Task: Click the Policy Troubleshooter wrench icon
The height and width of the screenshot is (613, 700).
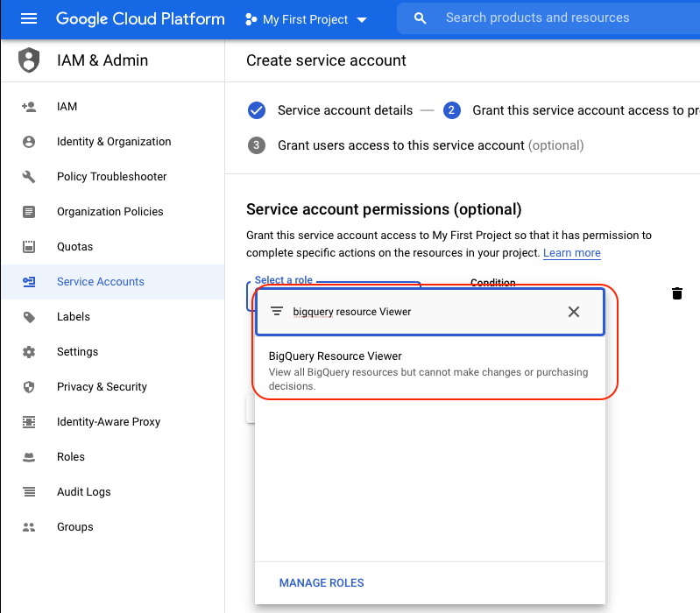Action: pyautogui.click(x=29, y=177)
